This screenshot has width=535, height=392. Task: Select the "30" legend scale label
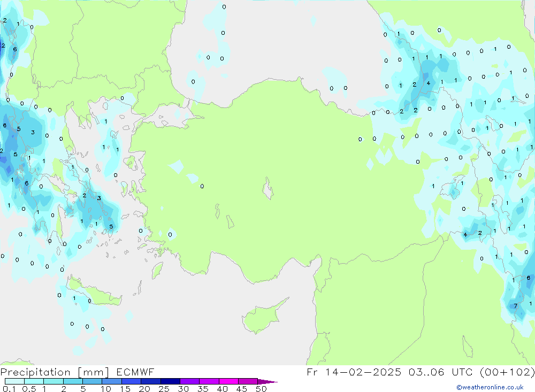[184, 389]
